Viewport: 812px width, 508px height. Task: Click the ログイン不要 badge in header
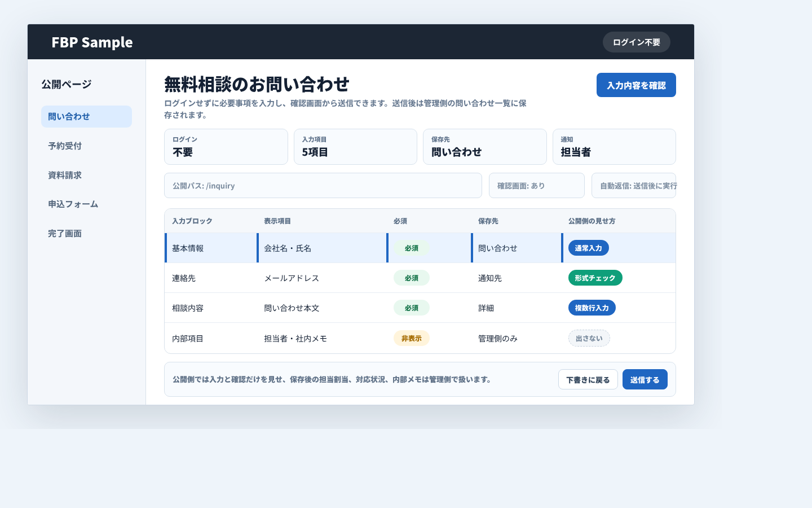click(636, 42)
